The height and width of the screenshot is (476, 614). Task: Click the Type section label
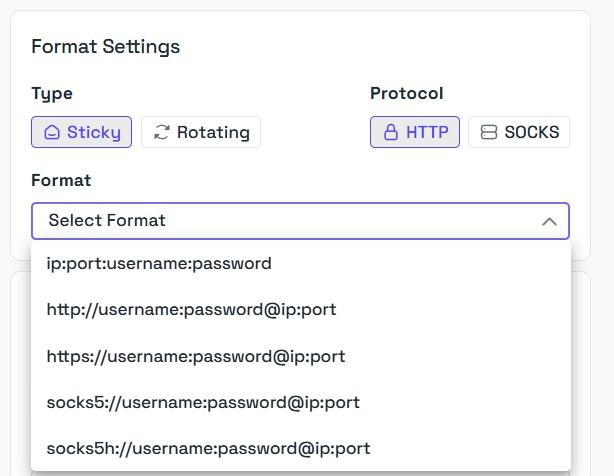(x=52, y=94)
